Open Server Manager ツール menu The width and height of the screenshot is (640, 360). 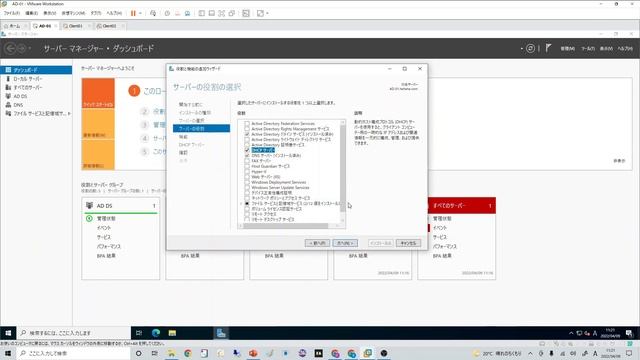[588, 49]
